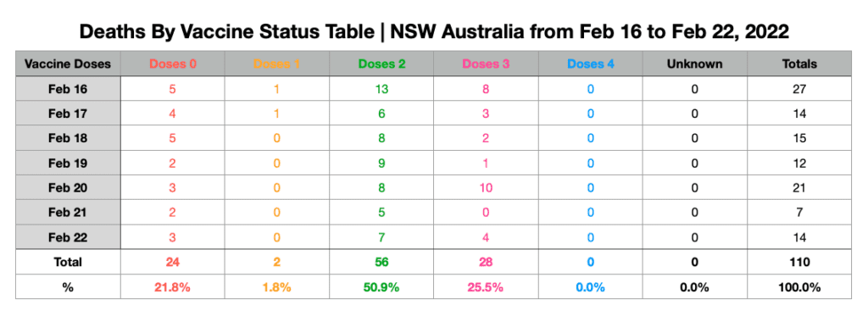Image resolution: width=868 pixels, height=316 pixels.
Task: Click the Doses 3 value 10 cell
Action: 486,187
